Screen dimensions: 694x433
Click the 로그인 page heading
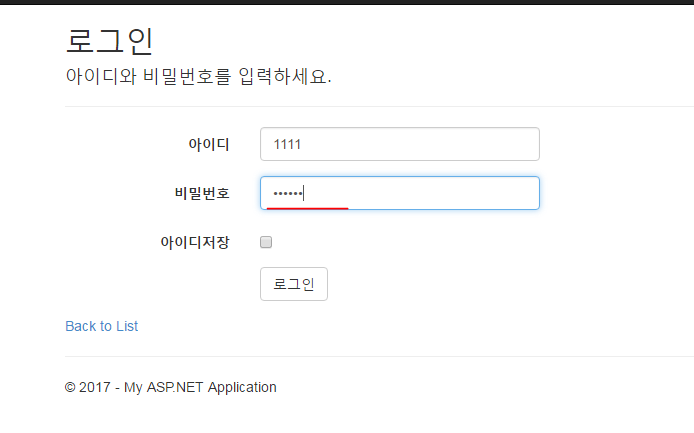109,41
